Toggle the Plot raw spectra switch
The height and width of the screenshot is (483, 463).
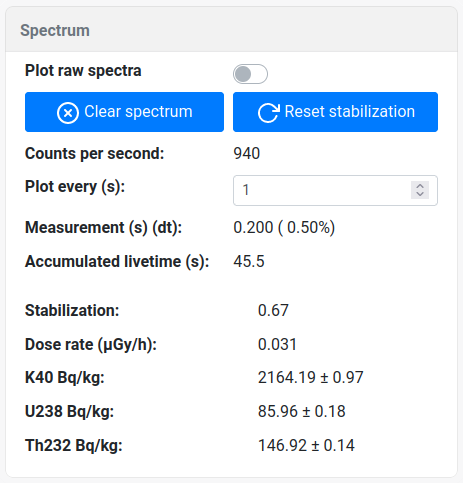[250, 74]
